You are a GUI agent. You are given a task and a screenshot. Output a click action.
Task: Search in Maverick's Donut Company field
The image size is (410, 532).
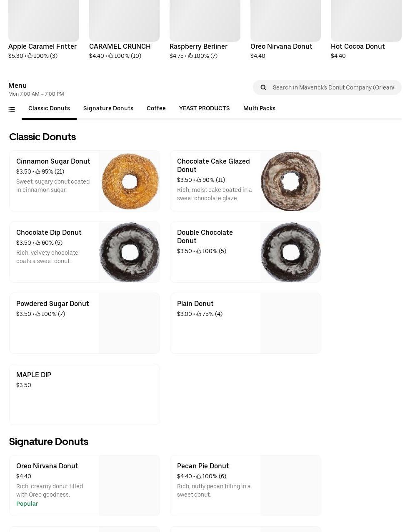pos(333,87)
